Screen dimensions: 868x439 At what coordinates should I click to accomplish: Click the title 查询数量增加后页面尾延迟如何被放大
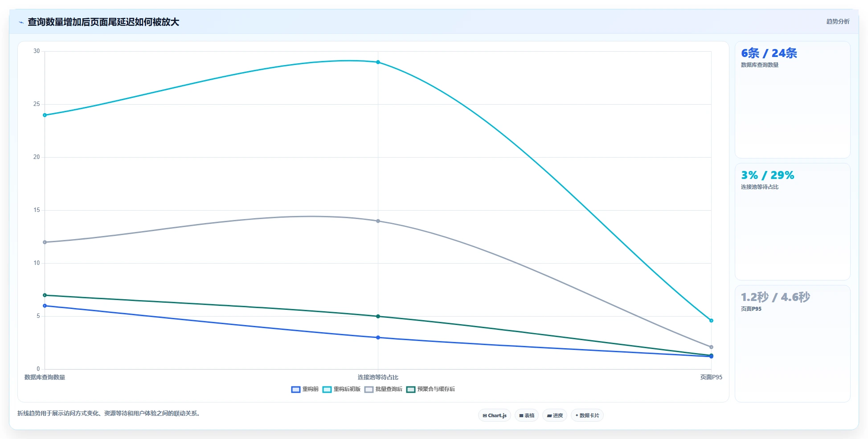103,22
